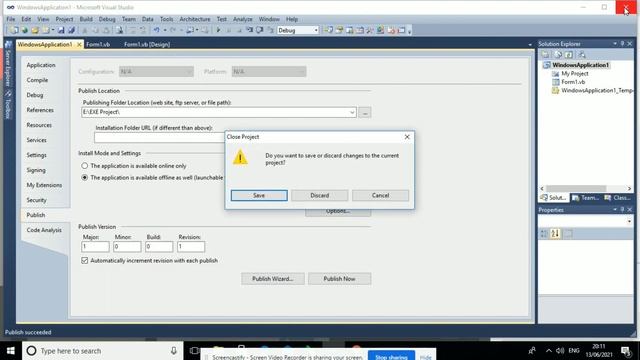Expand the Publishing Folder Location combo box
The height and width of the screenshot is (360, 640).
352,112
